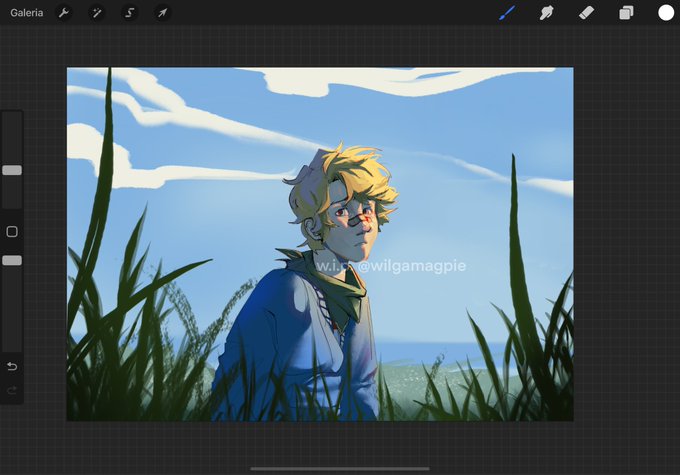Select the Brush paint tool

(x=507, y=13)
